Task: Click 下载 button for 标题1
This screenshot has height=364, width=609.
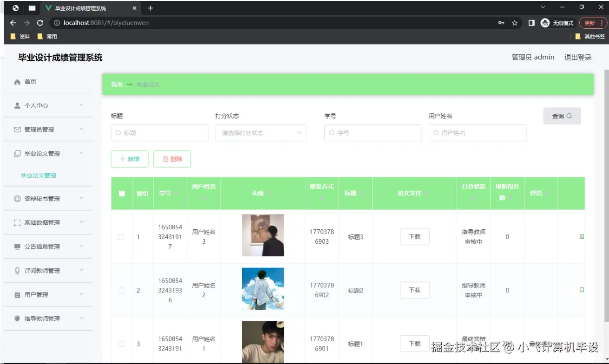Action: coord(415,344)
